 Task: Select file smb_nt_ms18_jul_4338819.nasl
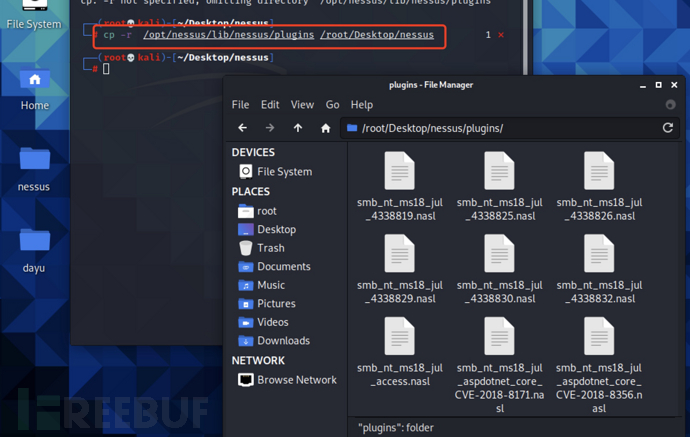[400, 186]
